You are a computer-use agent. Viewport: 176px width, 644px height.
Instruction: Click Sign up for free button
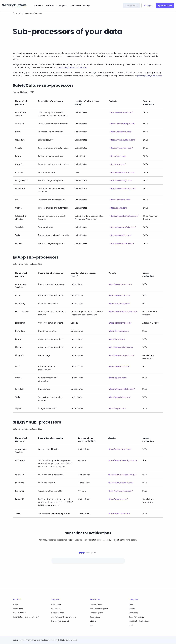click(165, 5)
